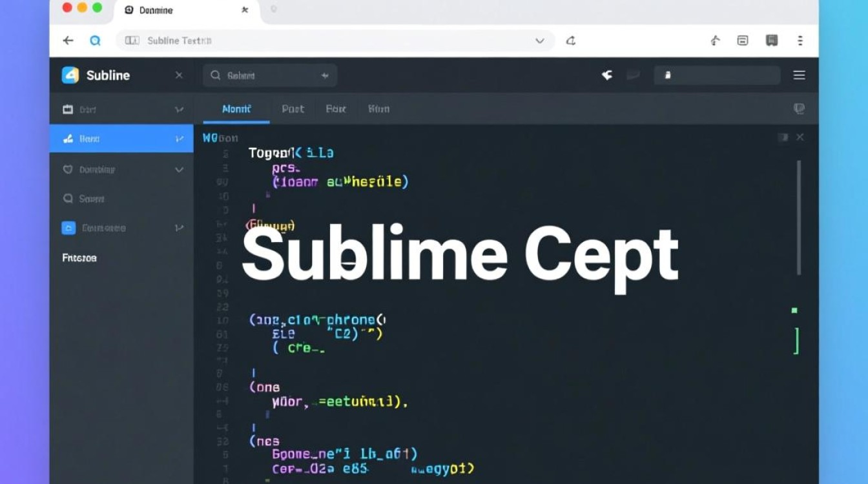868x484 pixels.
Task: Click the green bracket marker at editor right
Action: [797, 340]
